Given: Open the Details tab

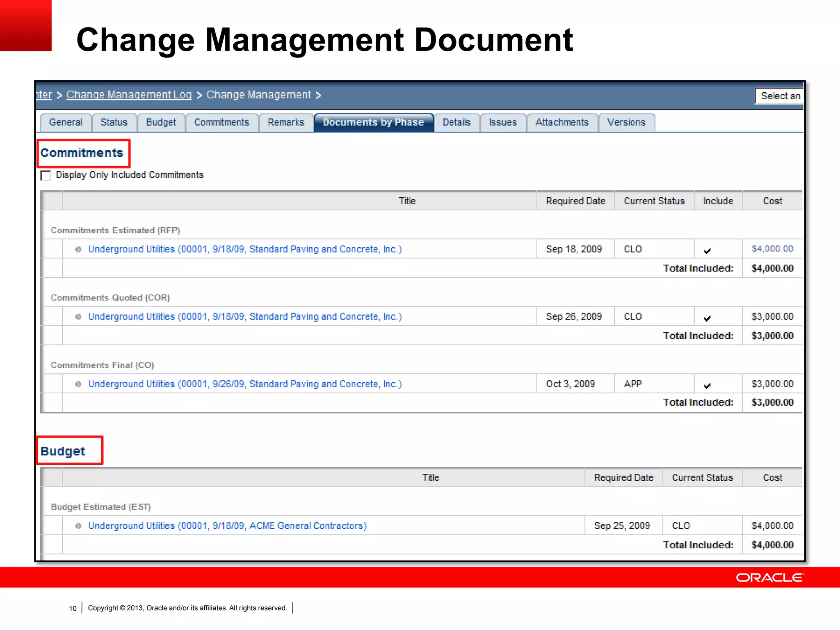Looking at the screenshot, I should tap(457, 123).
